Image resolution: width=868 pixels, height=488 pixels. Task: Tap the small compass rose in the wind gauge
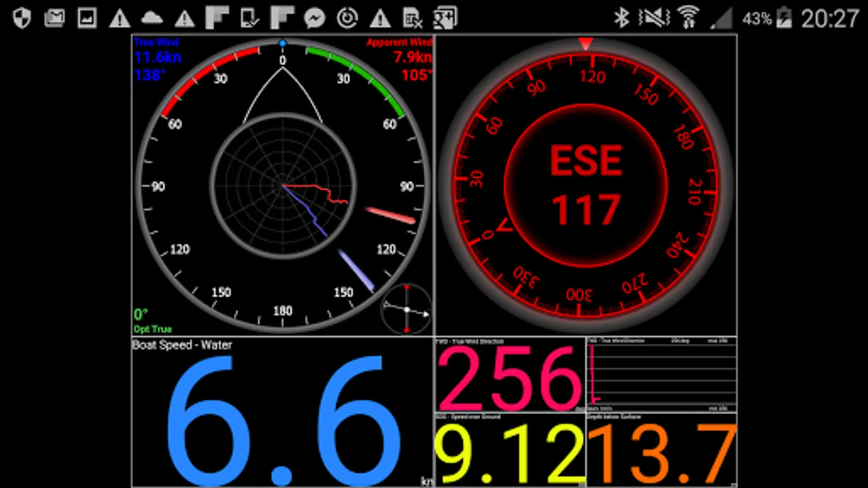[406, 309]
